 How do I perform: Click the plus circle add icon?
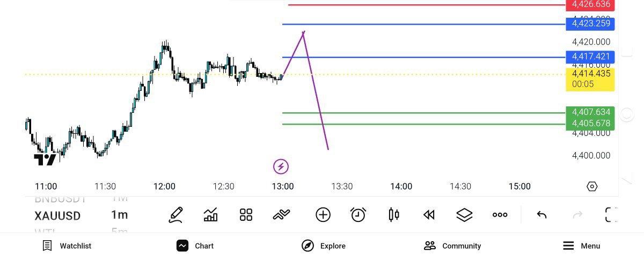point(323,215)
